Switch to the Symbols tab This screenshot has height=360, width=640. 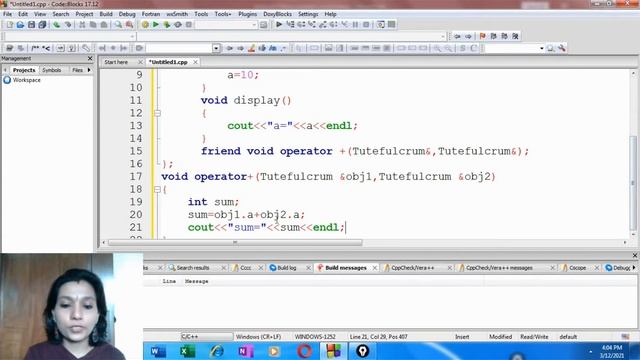52,70
